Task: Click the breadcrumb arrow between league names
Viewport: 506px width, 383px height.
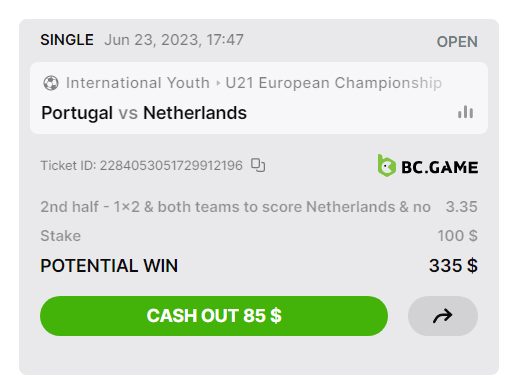Action: (x=218, y=83)
